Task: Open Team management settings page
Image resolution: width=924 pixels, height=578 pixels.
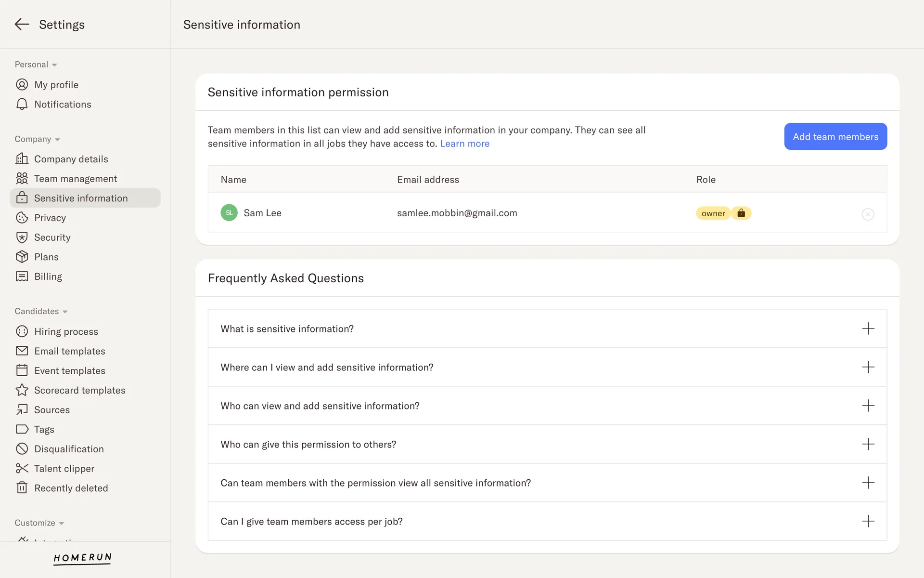Action: 75,179
